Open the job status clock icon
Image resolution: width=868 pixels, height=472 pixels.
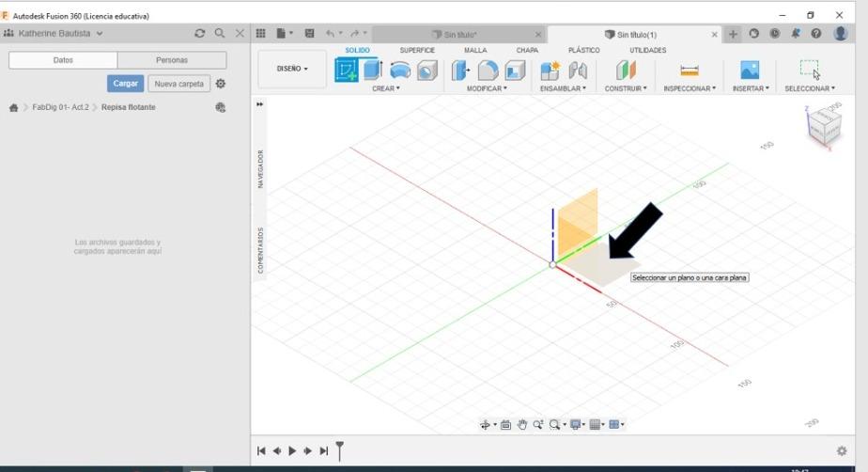(x=774, y=34)
